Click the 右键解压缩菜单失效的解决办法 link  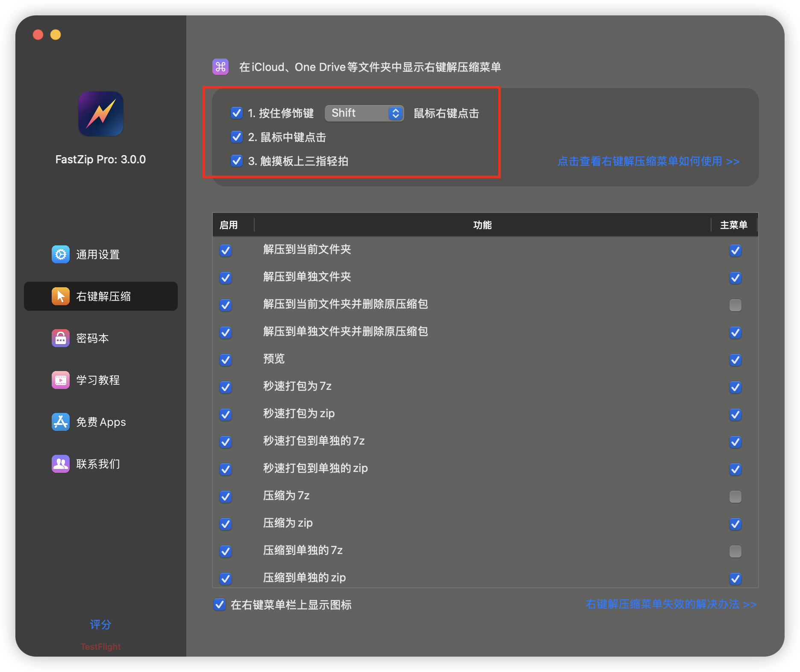671,604
